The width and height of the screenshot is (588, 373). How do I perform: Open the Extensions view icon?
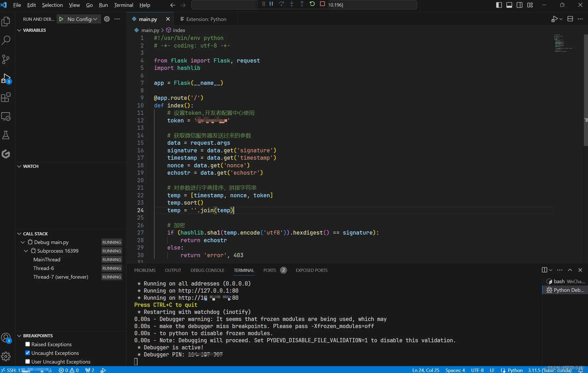click(x=6, y=97)
